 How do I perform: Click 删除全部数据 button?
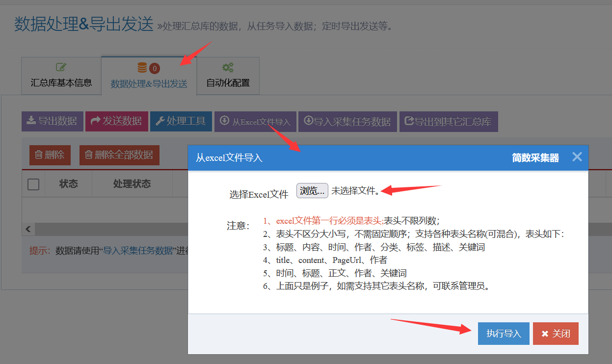[119, 155]
